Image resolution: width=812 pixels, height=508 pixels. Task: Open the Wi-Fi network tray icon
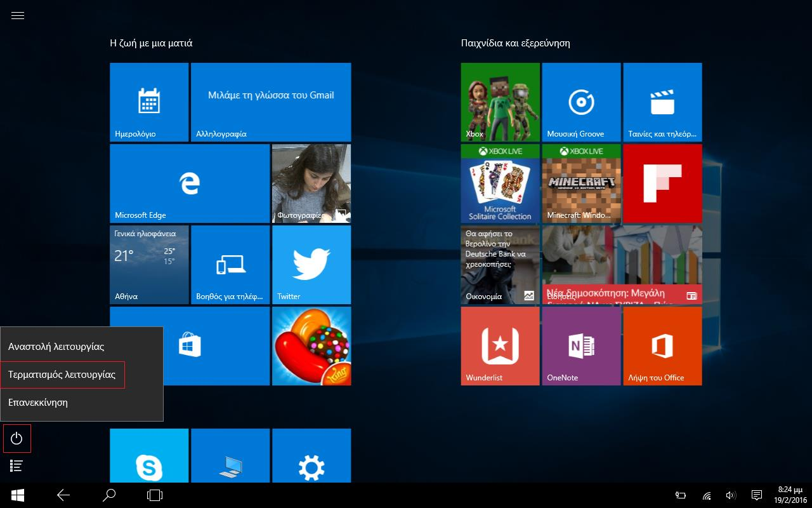pos(707,495)
